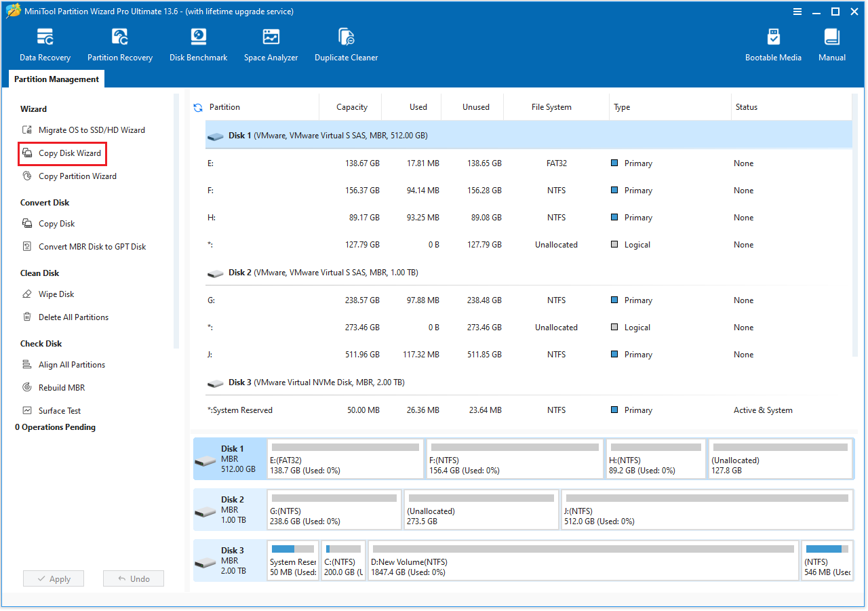Click the MiniTool app logo in title bar
The image size is (868, 611).
tap(13, 12)
